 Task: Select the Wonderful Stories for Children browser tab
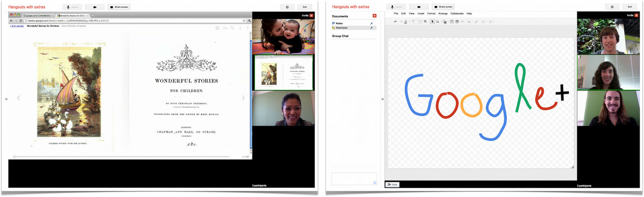click(x=73, y=16)
